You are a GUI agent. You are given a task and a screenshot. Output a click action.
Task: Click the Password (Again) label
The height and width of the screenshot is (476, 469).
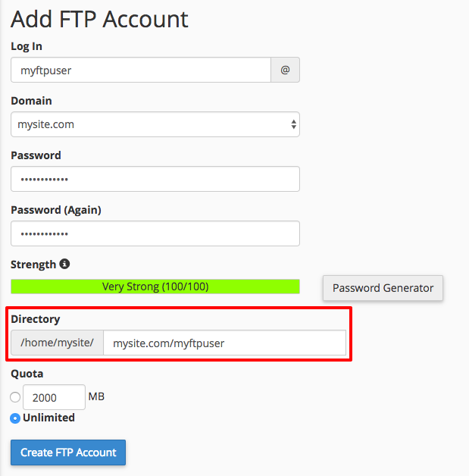click(x=56, y=210)
